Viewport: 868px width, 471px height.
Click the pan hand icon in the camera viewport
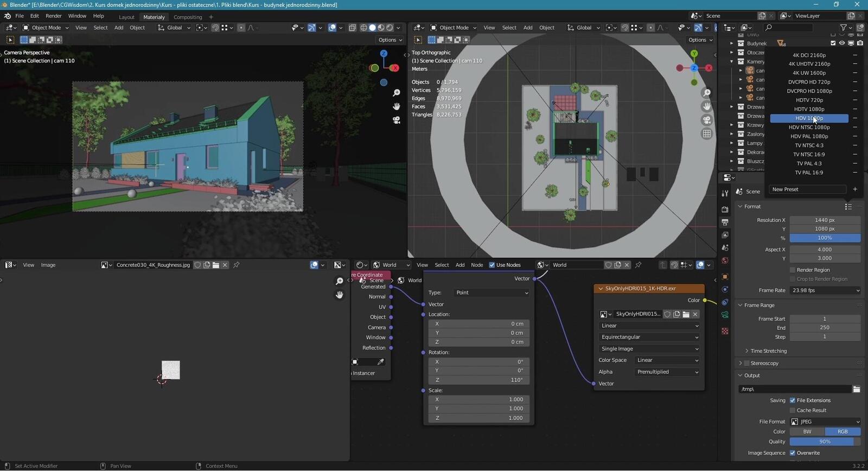[x=397, y=106]
